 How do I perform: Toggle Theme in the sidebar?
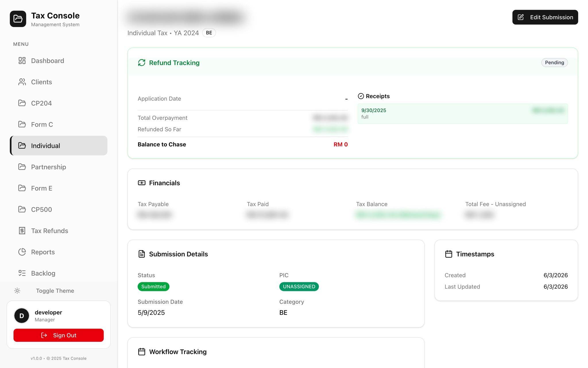(55, 291)
